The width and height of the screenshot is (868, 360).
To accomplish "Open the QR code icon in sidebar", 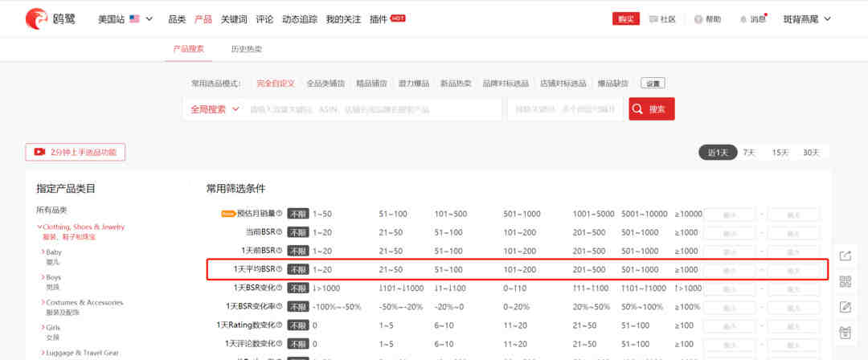I will tap(845, 281).
